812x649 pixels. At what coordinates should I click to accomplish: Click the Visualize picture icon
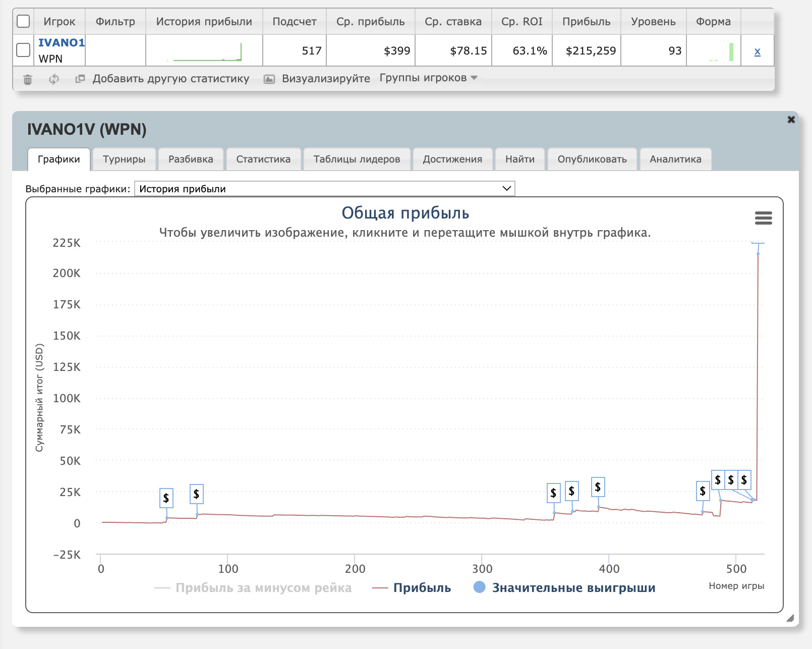pos(269,79)
